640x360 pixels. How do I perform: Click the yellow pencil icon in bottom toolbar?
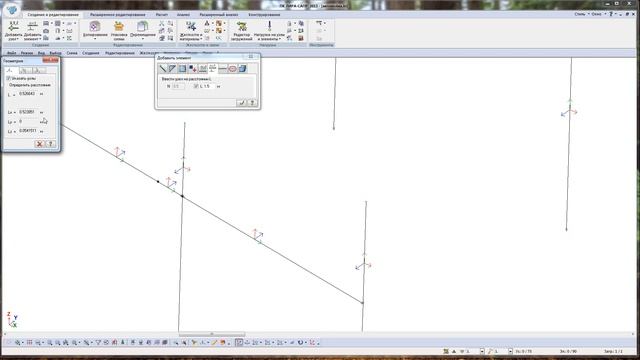(215, 342)
